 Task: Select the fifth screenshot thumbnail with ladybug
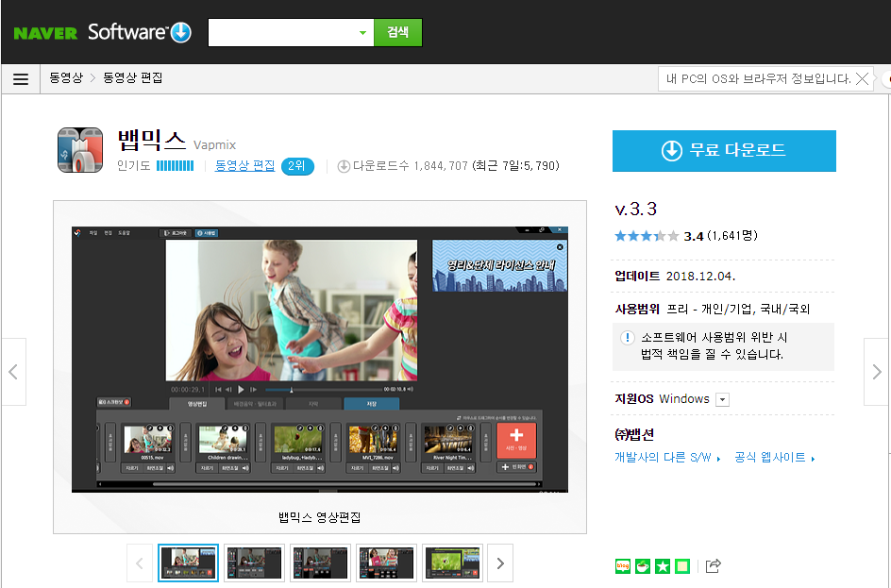click(452, 563)
